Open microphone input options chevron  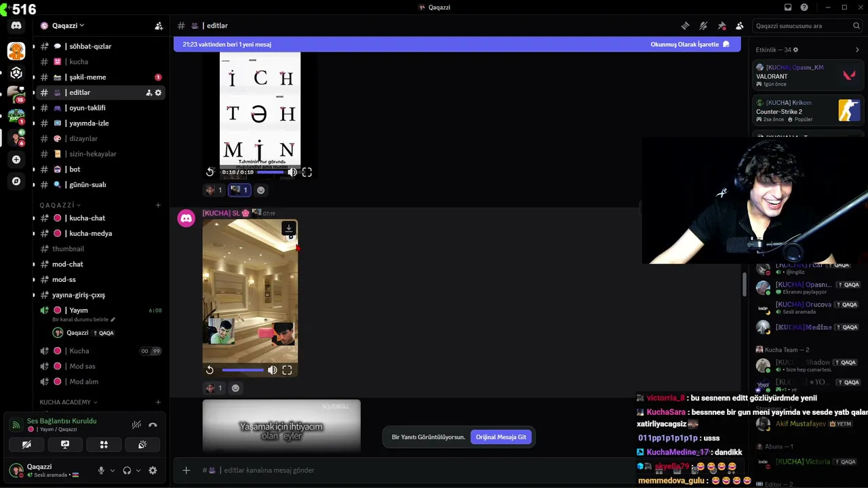[x=112, y=470]
